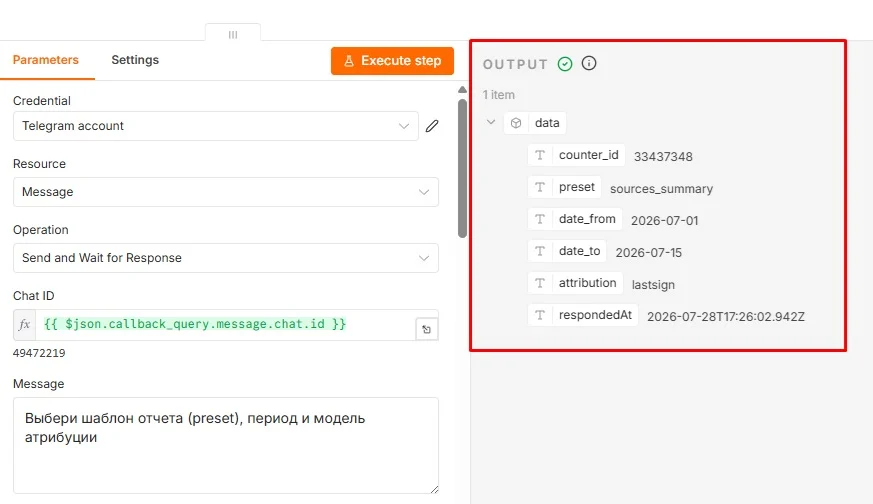Open the Credential dropdown

[x=215, y=126]
